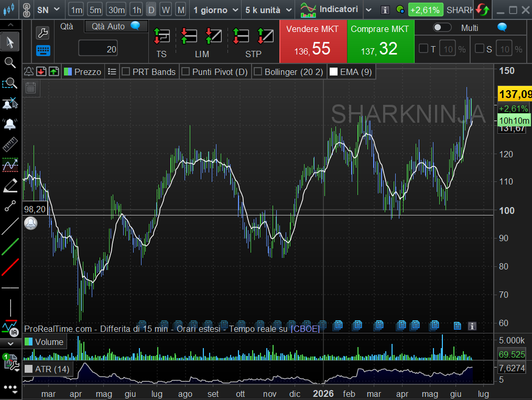
Task: Select the horizontal line tool
Action: pos(10,288)
